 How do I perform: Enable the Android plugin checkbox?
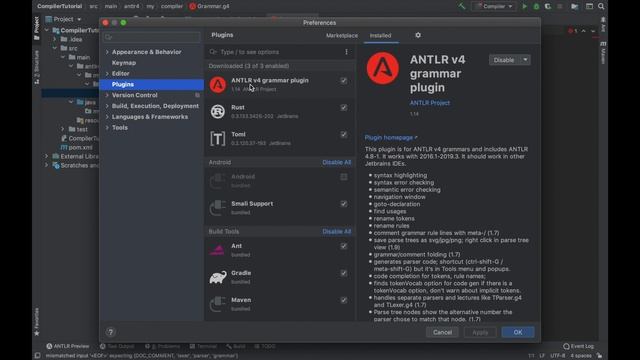point(344,177)
